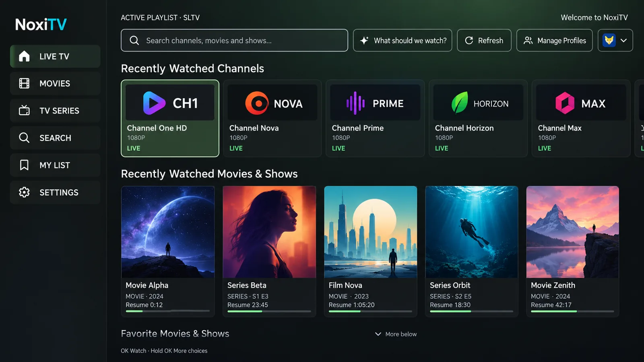This screenshot has height=362, width=644.
Task: Click the bookmark icon beside MY LIST
Action: pyautogui.click(x=24, y=165)
